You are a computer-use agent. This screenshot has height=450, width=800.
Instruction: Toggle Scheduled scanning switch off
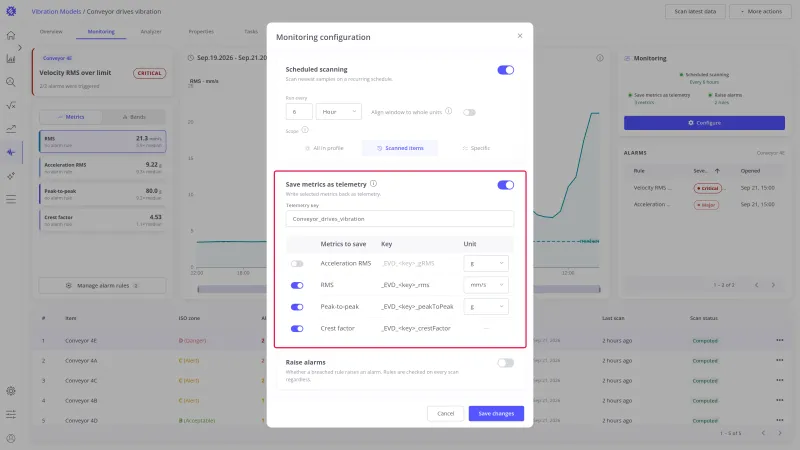click(506, 70)
